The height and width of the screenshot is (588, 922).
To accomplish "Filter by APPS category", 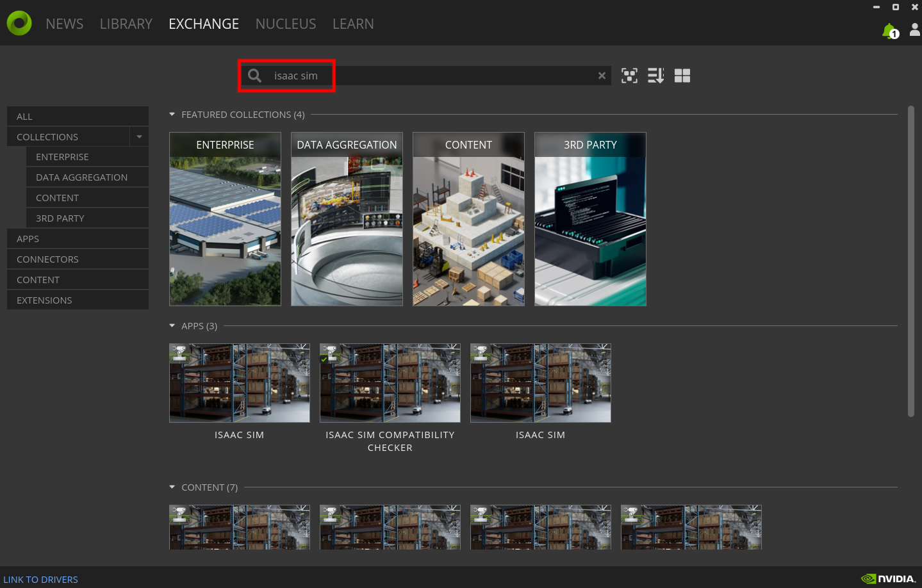I will (x=78, y=239).
